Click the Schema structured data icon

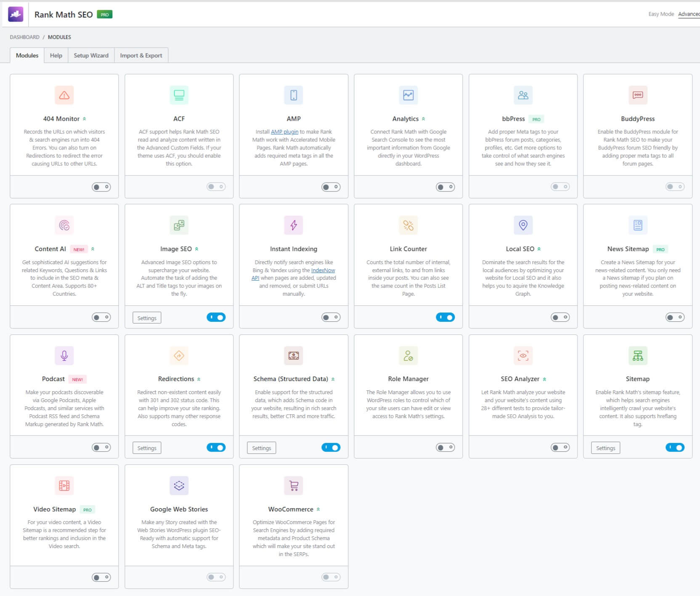[x=294, y=355]
